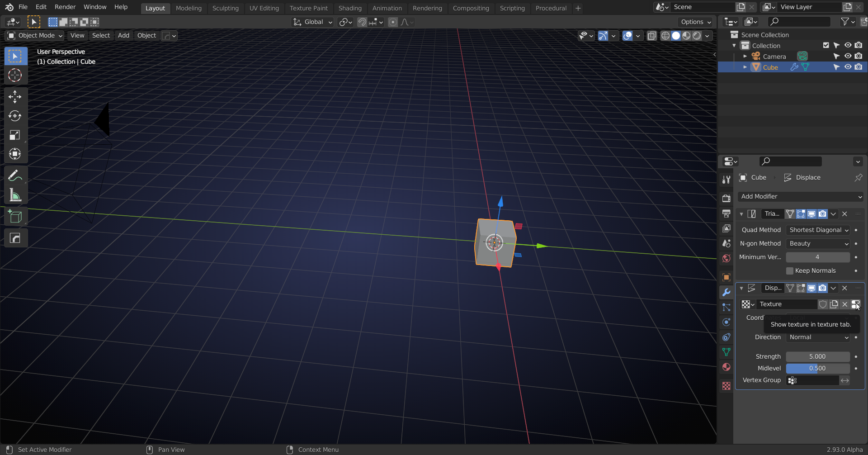868x455 pixels.
Task: Open the Active Tool settings tab
Action: (726, 180)
